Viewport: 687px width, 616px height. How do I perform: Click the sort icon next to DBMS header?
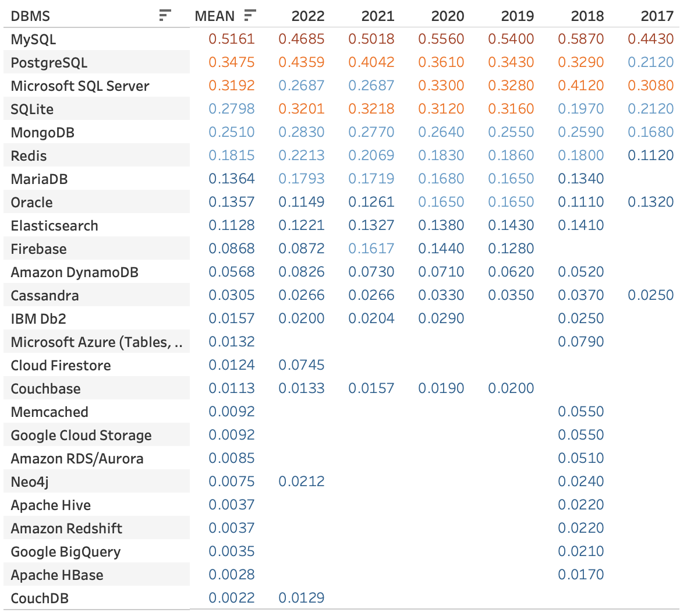click(x=165, y=16)
